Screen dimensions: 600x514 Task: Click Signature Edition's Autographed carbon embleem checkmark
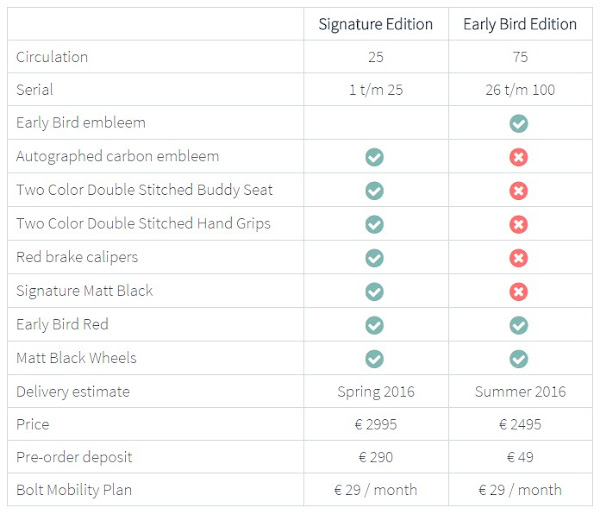(375, 157)
